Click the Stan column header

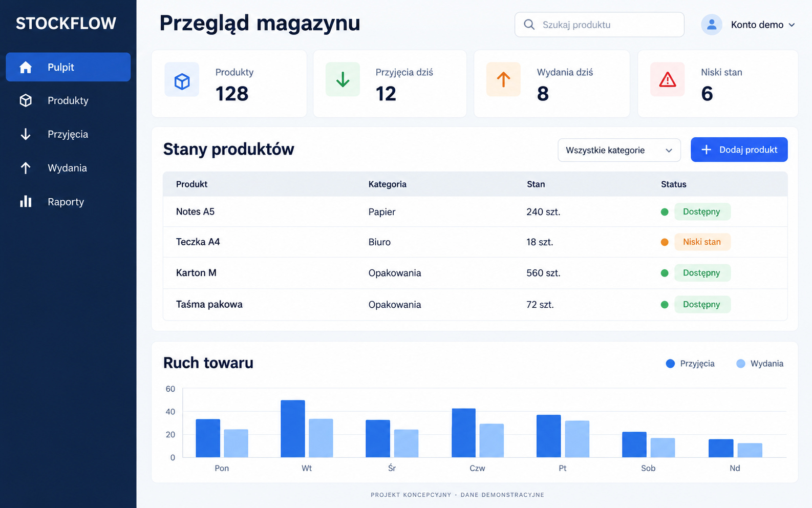536,184
